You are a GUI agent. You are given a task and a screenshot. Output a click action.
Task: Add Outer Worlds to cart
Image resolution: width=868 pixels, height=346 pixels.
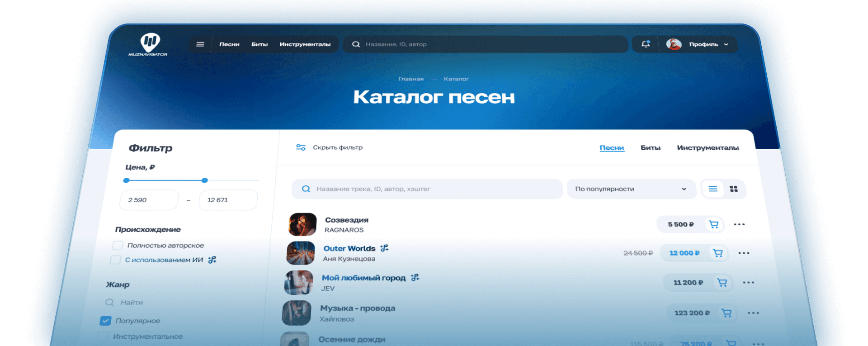point(718,253)
